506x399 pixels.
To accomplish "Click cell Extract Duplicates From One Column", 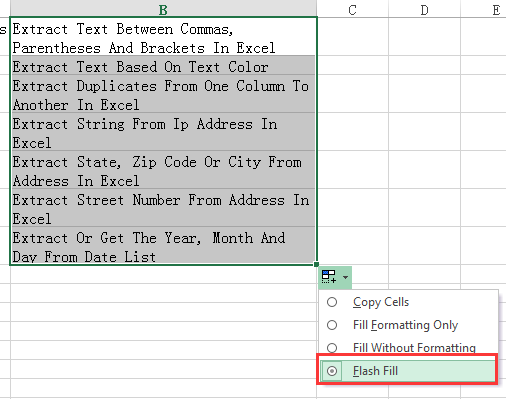I will point(163,94).
